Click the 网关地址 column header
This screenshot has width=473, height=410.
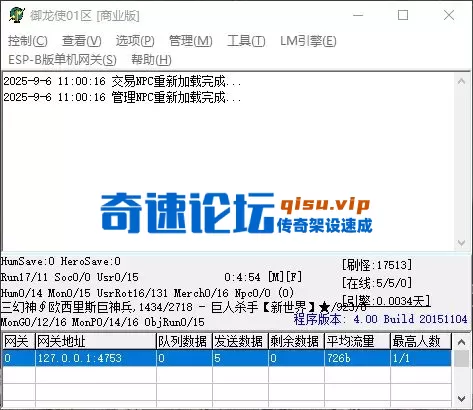(x=96, y=341)
